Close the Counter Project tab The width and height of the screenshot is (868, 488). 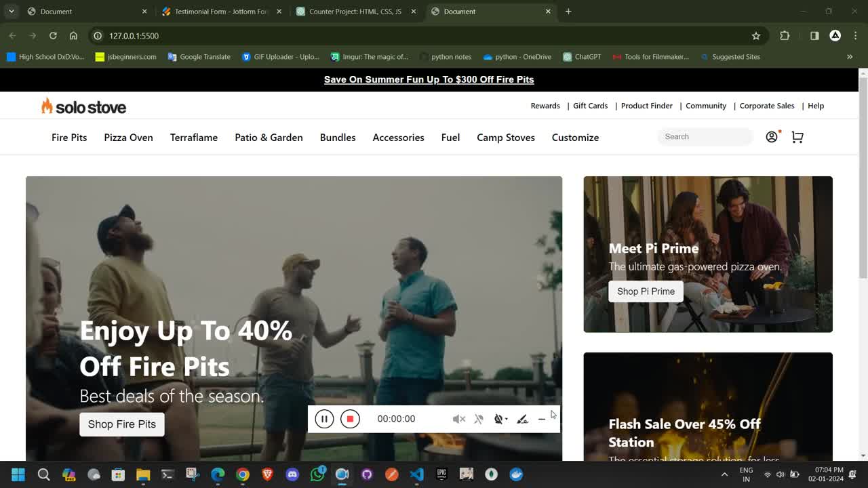point(414,12)
